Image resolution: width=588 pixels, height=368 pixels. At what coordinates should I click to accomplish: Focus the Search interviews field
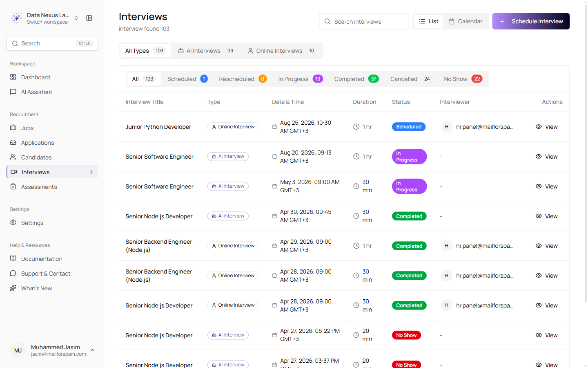click(364, 21)
